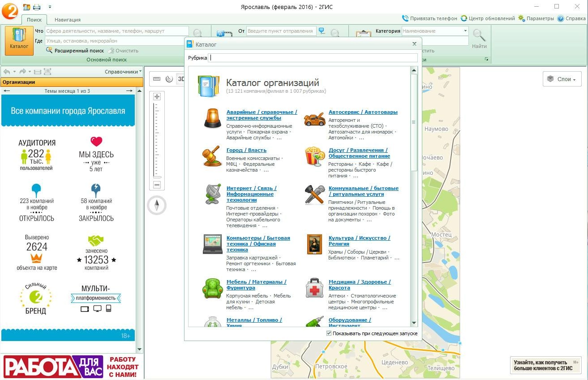
Task: Click the map-pin pick icon next to От field
Action: point(322,31)
